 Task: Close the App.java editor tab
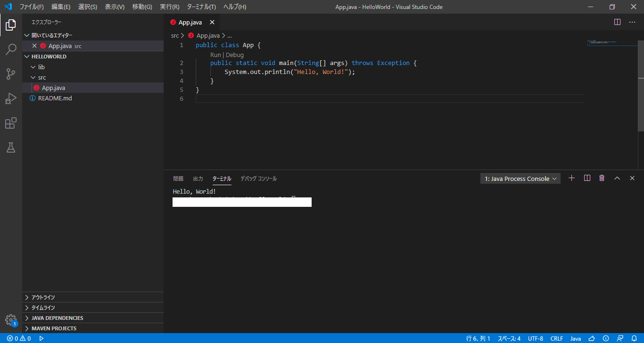212,22
